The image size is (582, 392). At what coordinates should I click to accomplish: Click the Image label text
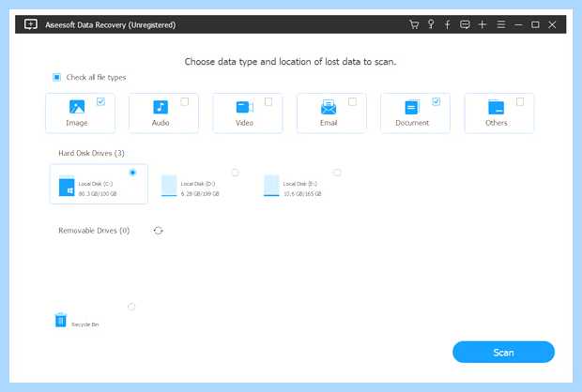tap(77, 123)
